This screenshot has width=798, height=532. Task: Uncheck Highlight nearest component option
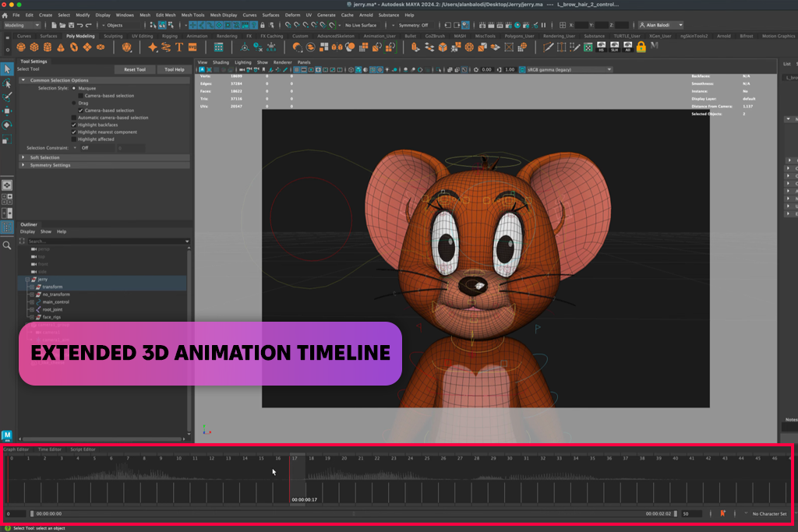pyautogui.click(x=74, y=132)
